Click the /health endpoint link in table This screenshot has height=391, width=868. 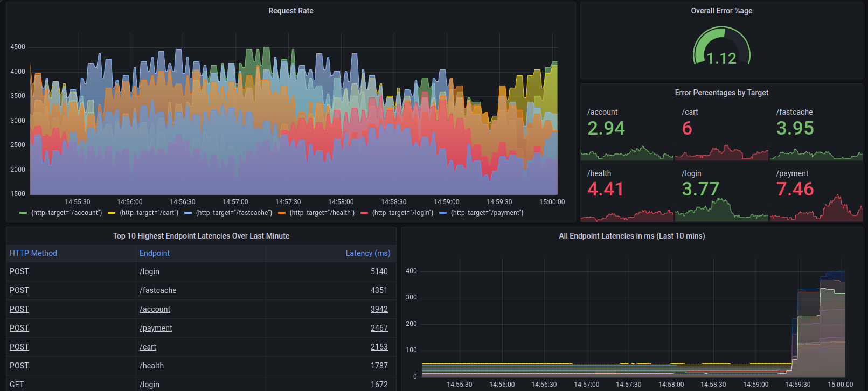[x=151, y=366]
